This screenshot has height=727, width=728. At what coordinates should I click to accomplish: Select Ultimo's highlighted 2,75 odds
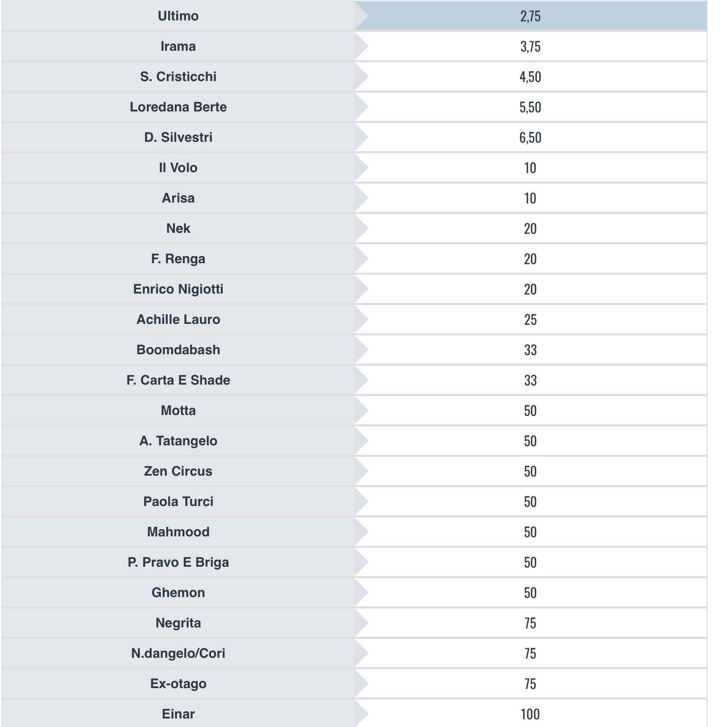[x=530, y=16]
